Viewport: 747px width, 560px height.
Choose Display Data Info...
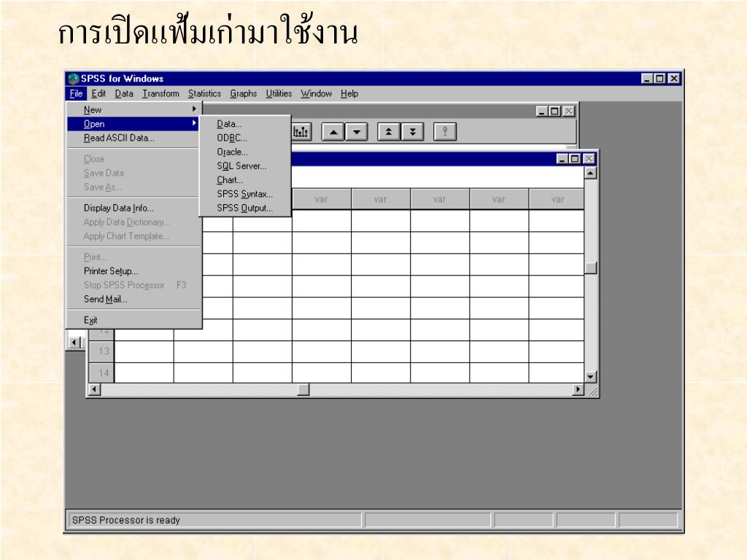pyautogui.click(x=133, y=208)
